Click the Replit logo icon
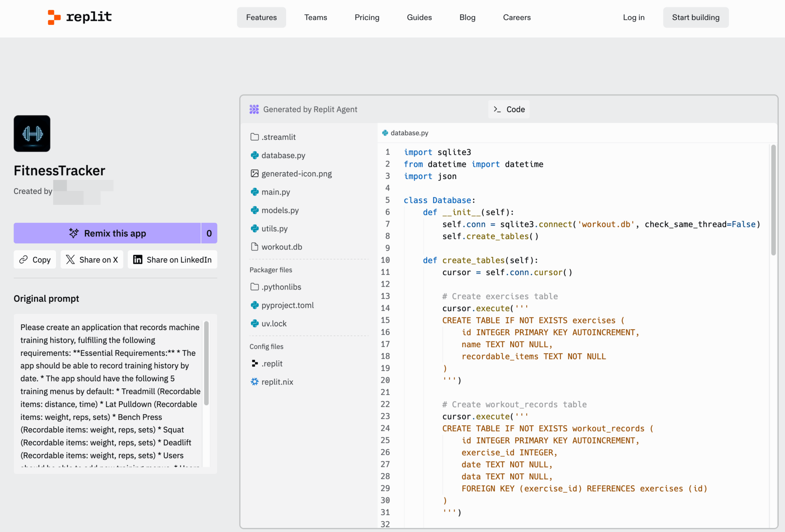785x532 pixels. click(x=54, y=17)
